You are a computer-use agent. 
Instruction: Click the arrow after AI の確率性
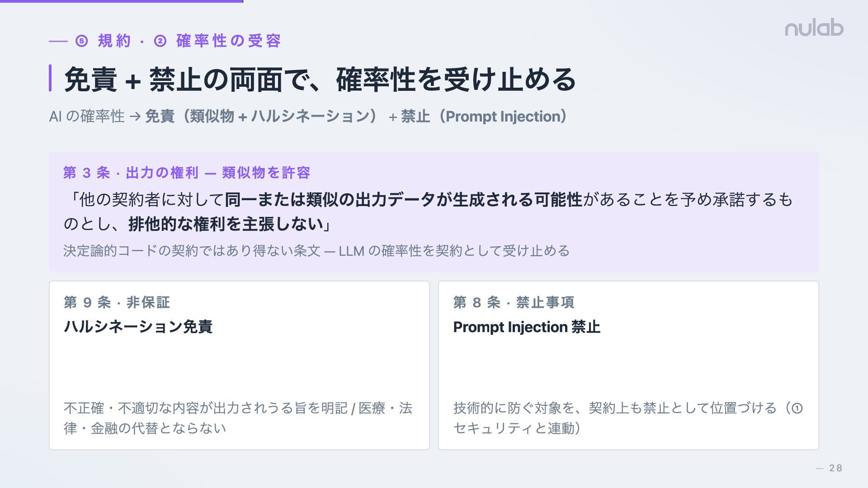(x=135, y=117)
